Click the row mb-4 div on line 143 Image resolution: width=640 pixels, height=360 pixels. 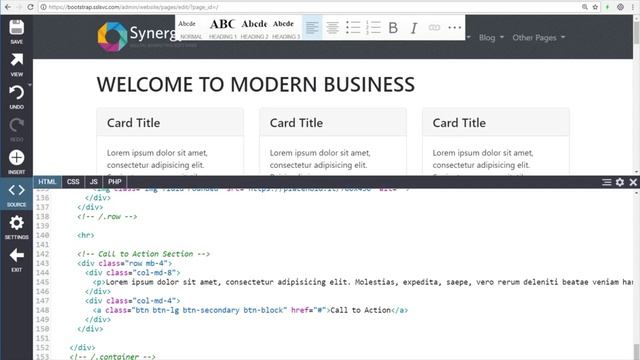point(124,263)
